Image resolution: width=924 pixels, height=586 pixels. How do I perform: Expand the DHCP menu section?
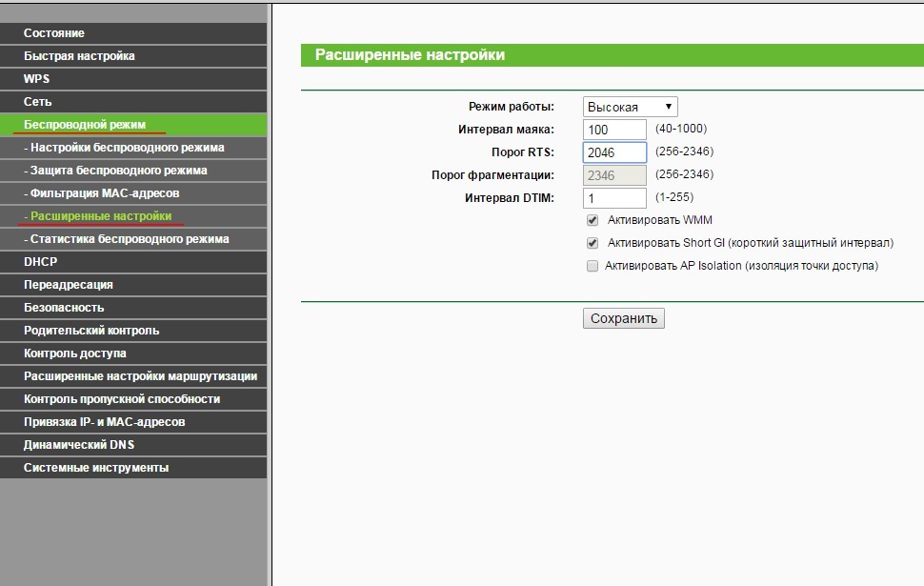coord(133,262)
